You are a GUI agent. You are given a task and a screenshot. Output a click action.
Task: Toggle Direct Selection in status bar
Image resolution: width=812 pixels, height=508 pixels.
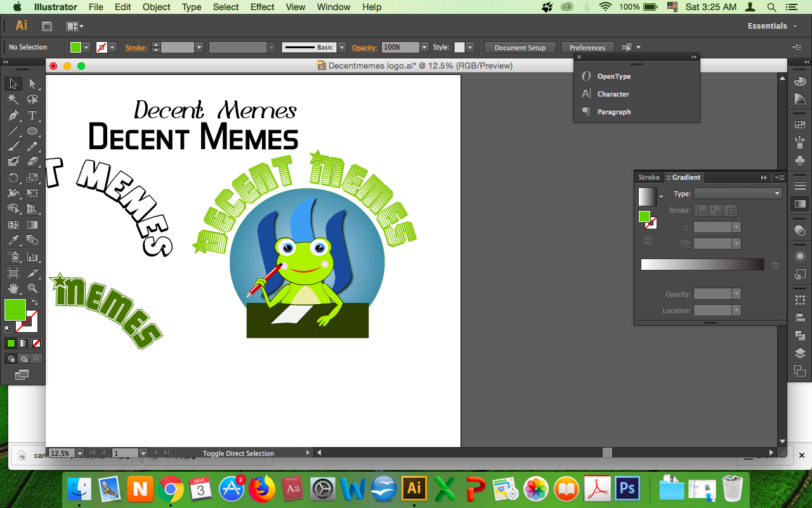point(239,453)
